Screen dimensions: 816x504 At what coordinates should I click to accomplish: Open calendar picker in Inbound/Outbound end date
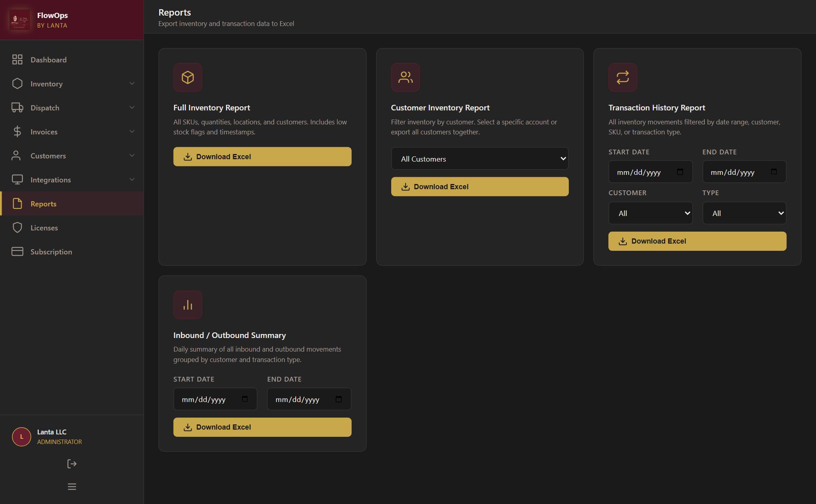coord(339,399)
